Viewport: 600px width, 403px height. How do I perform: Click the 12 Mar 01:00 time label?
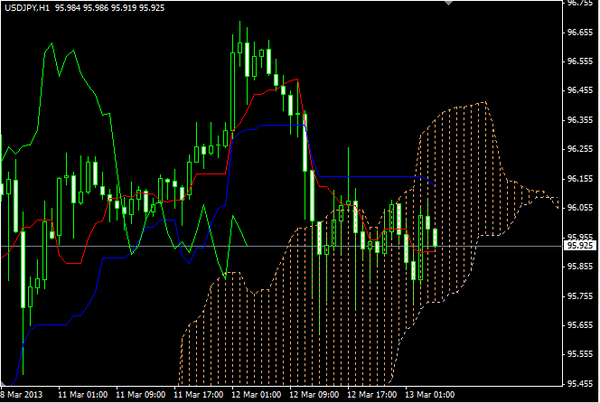(256, 395)
